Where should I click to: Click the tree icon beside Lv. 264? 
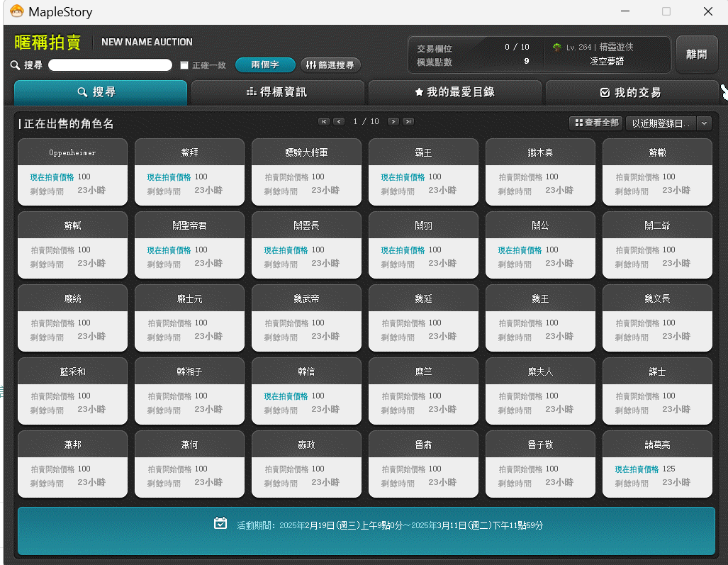click(x=556, y=47)
